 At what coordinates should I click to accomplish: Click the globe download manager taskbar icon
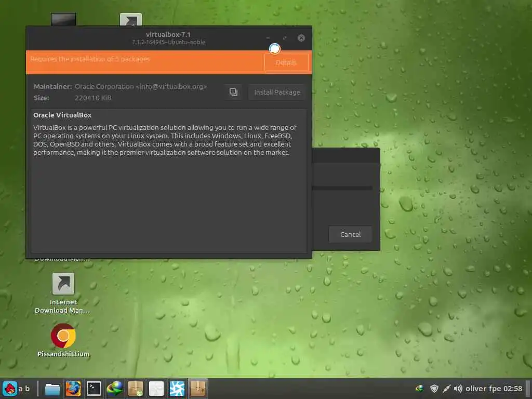coord(114,389)
